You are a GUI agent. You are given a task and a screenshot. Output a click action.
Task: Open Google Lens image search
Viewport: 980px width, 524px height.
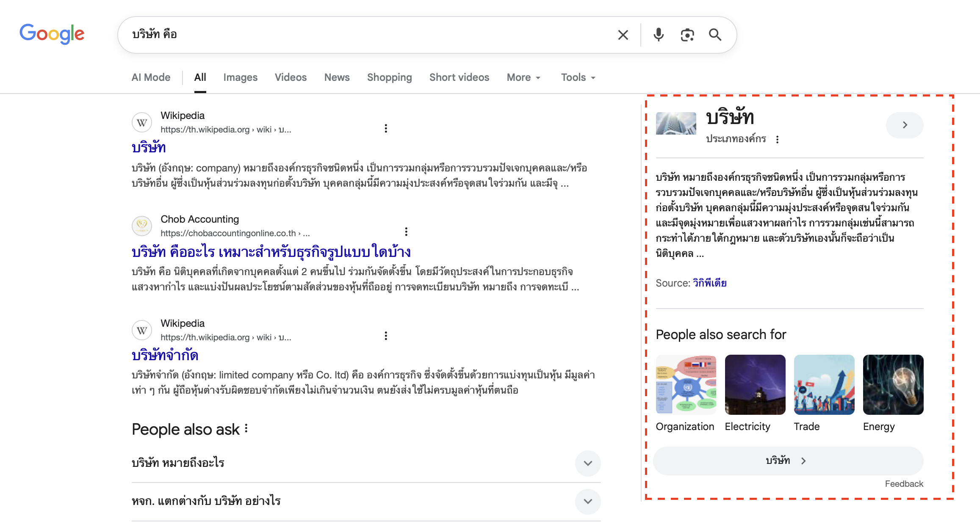(687, 35)
